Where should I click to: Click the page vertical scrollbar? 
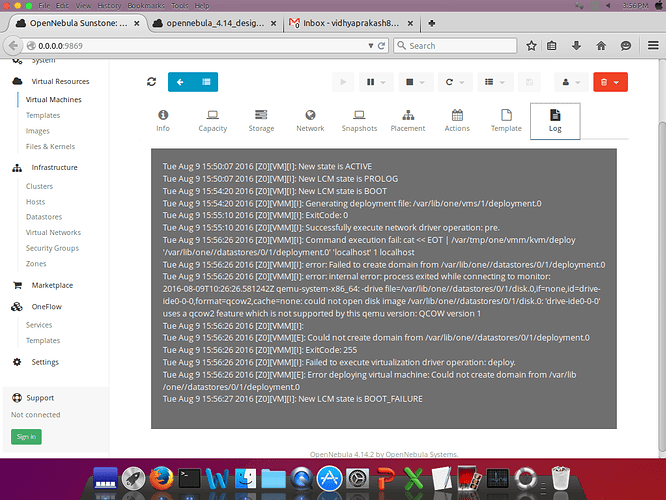pyautogui.click(x=662, y=287)
